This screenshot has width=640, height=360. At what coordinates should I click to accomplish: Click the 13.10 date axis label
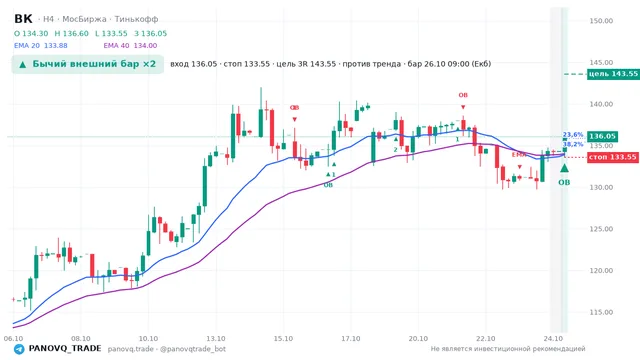coord(216,339)
